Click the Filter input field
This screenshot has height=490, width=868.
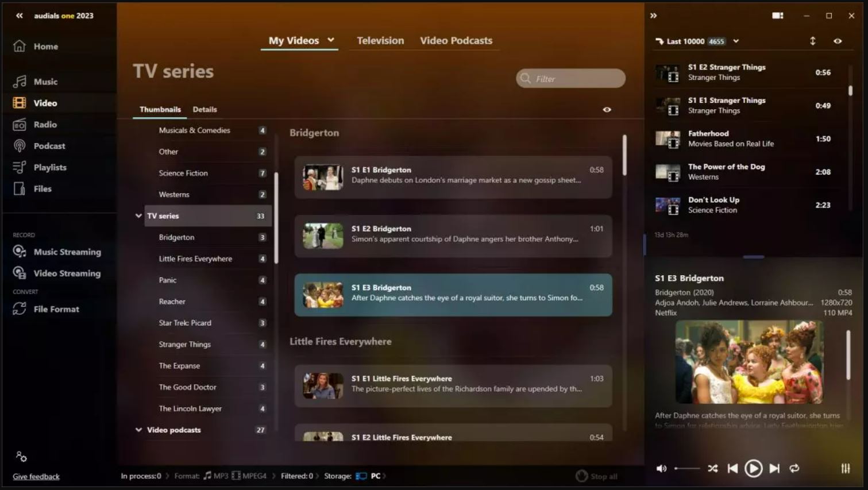pyautogui.click(x=571, y=79)
